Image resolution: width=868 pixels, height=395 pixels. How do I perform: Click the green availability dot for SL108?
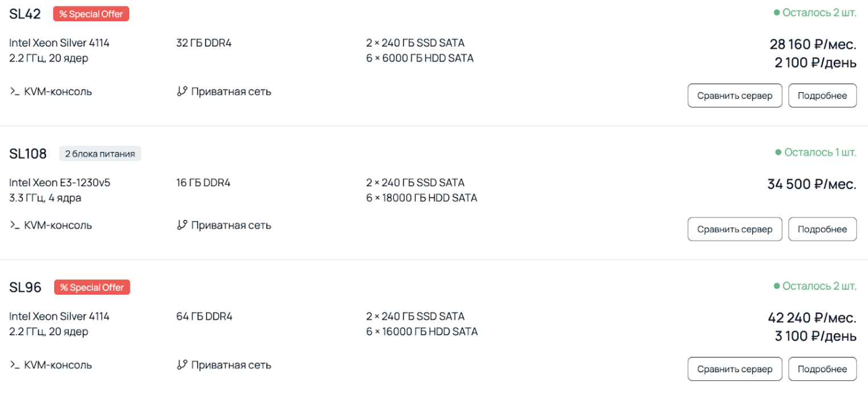coord(778,153)
